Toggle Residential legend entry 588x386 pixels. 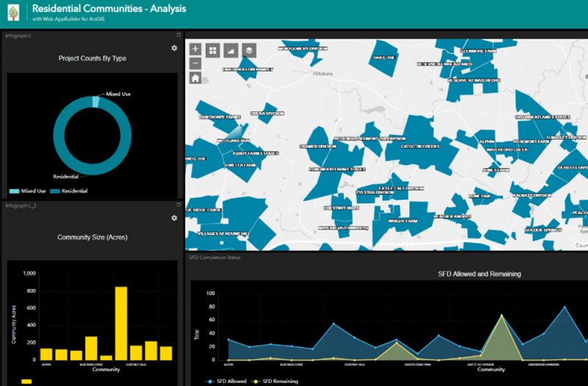click(69, 191)
